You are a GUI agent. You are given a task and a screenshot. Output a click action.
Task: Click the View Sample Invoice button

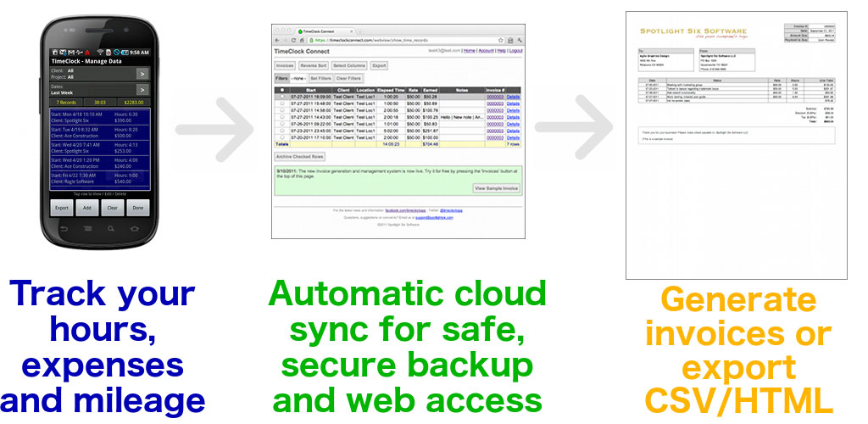tap(497, 188)
